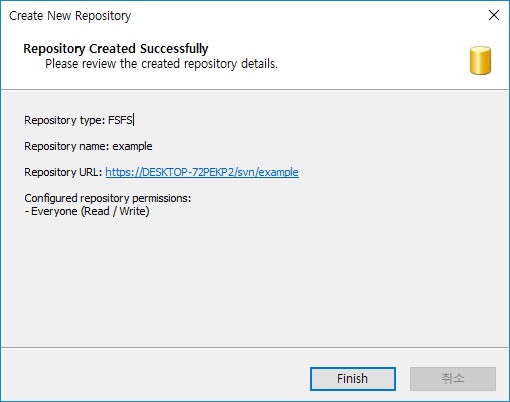510x402 pixels.
Task: Click the 'Repository type: FSFS' text
Action: coord(79,120)
